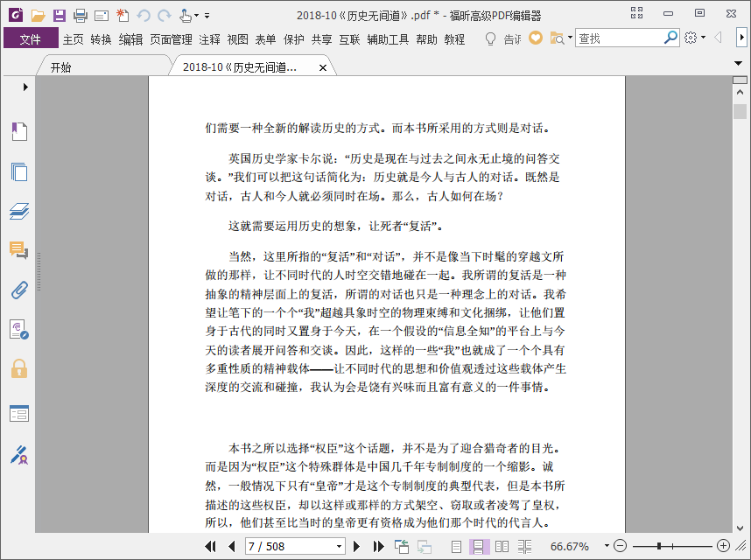Image resolution: width=751 pixels, height=560 pixels.
Task: Open the quick access toolbar customize arrow
Action: tap(207, 16)
